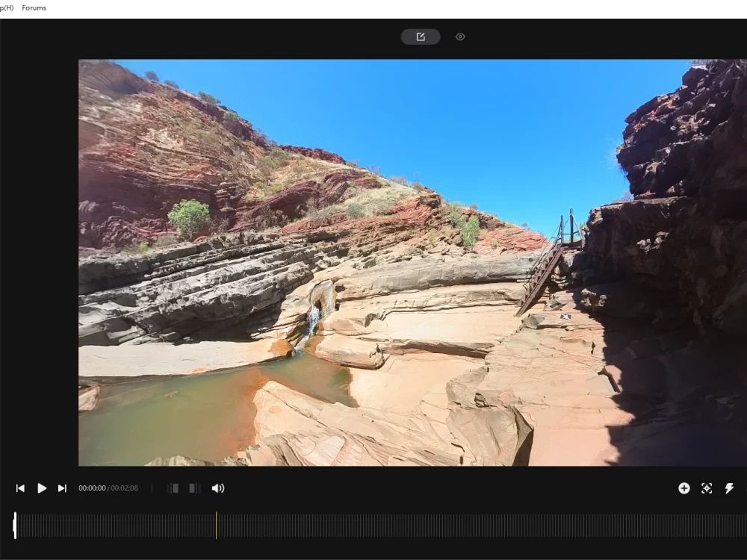Click the total duration 00:02:08
The width and height of the screenshot is (747, 560).
(x=124, y=488)
